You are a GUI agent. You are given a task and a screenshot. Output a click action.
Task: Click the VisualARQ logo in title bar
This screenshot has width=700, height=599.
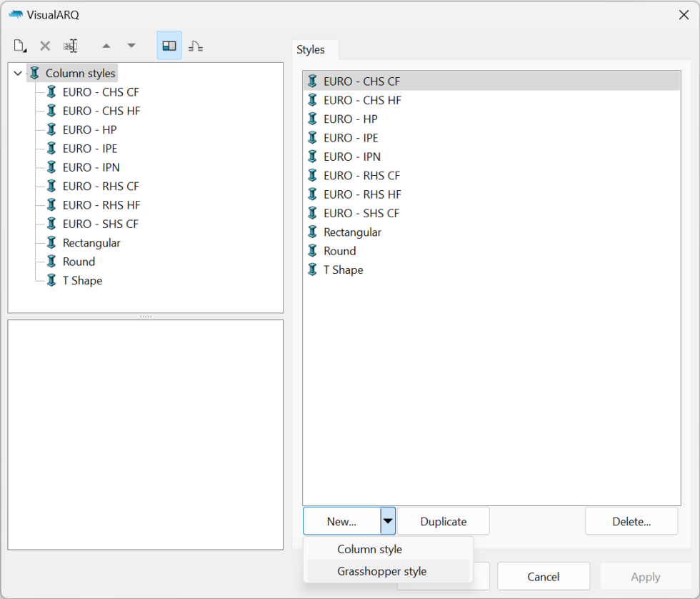click(16, 14)
